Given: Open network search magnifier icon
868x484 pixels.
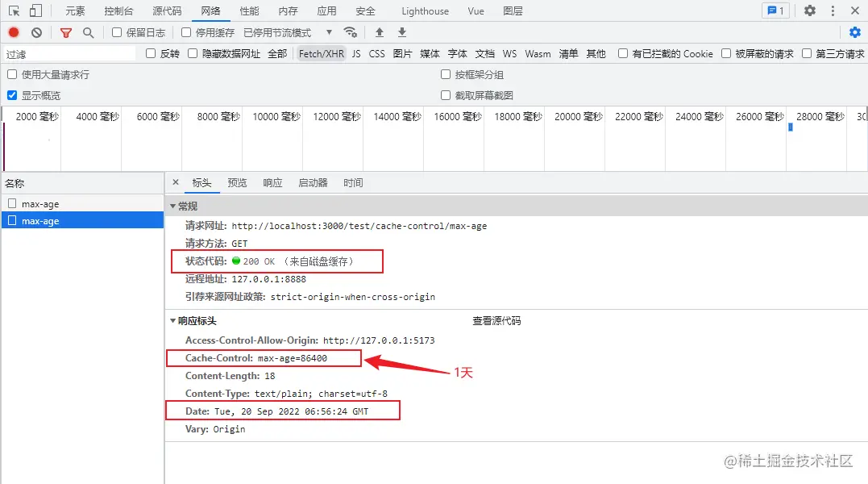Looking at the screenshot, I should tap(88, 33).
